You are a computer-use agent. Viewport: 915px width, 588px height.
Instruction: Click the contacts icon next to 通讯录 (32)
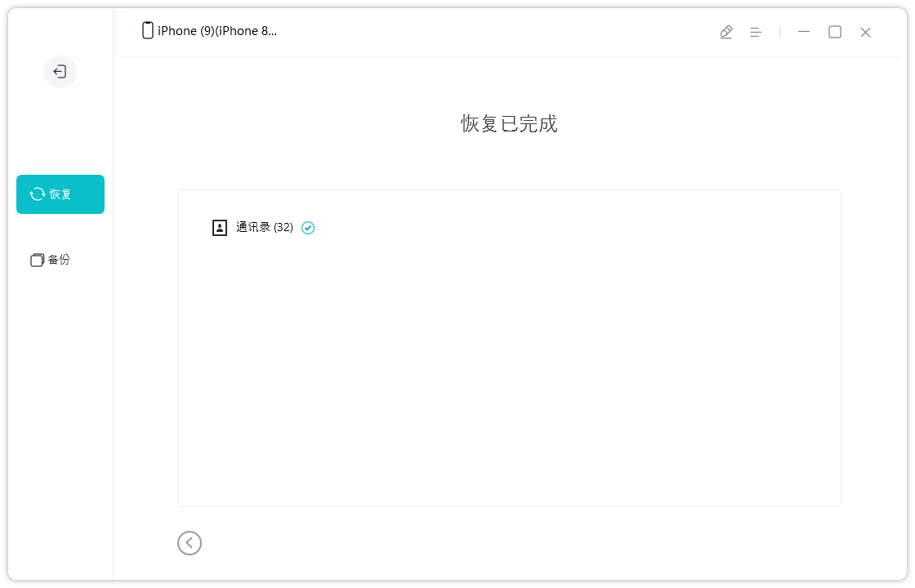(x=219, y=227)
